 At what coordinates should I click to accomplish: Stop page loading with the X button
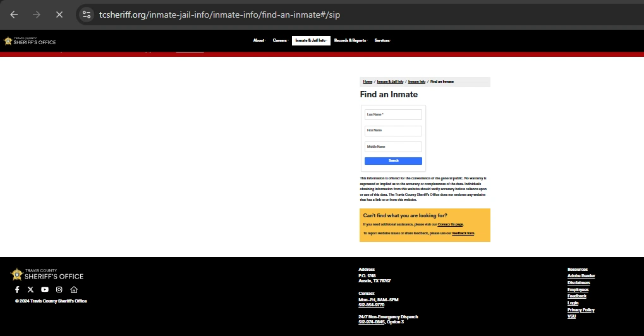coord(59,14)
